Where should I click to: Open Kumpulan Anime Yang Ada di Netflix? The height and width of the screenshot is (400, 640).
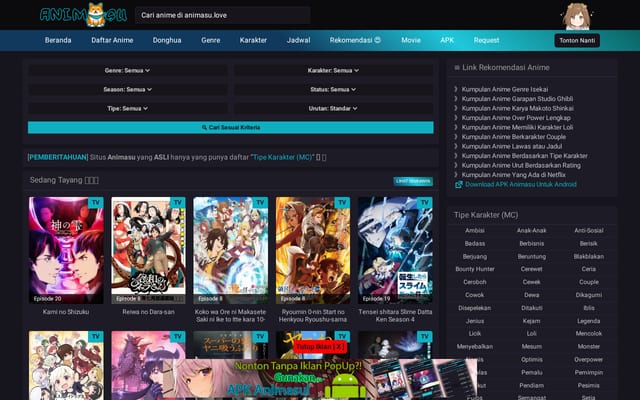click(x=513, y=175)
